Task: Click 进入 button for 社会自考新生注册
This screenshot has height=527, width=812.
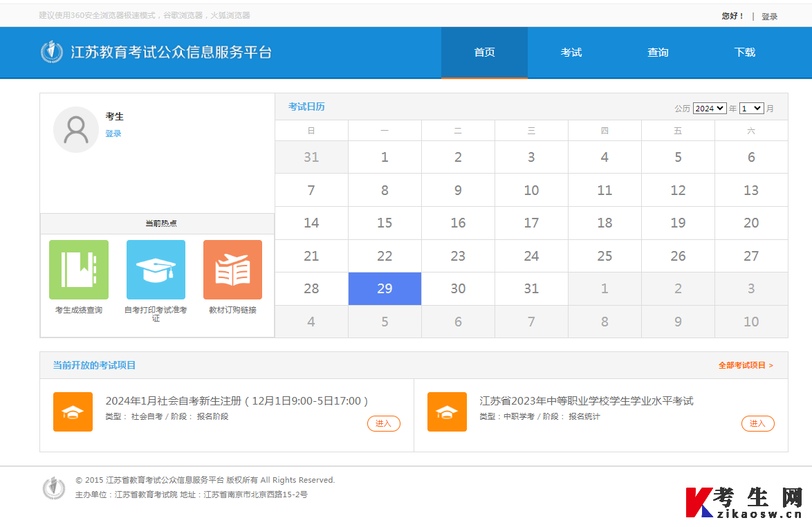Action: (x=384, y=423)
